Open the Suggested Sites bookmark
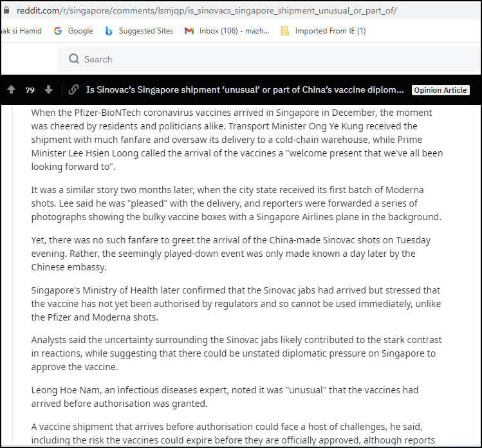Viewport: 482px width, 448px height. click(x=139, y=31)
